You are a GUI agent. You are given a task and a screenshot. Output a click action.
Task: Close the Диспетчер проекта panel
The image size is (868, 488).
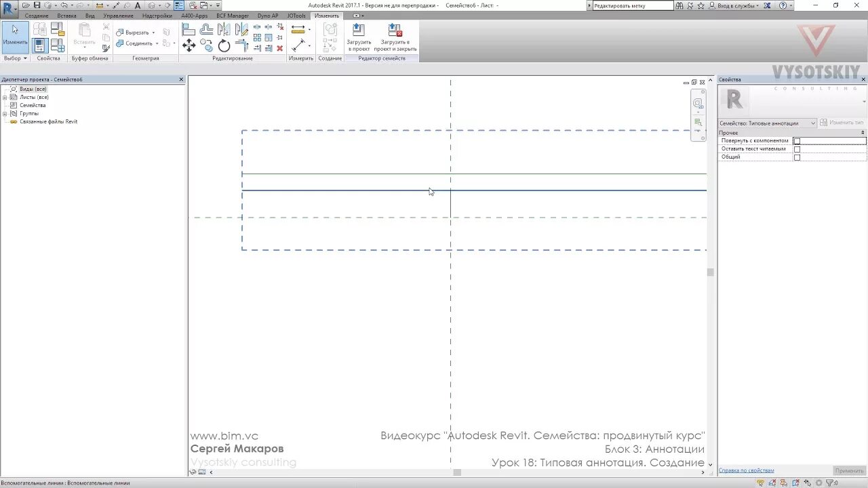click(181, 79)
